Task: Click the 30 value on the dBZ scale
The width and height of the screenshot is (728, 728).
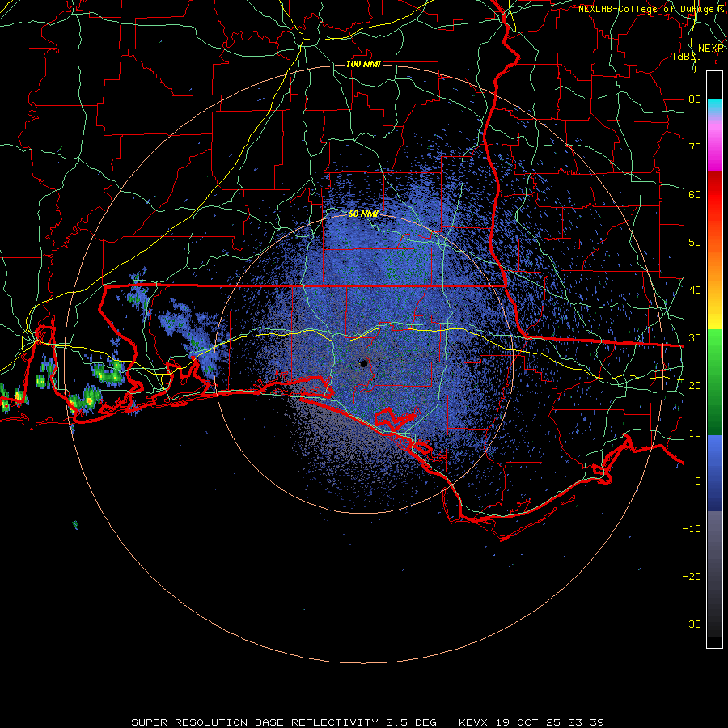Action: (x=695, y=338)
